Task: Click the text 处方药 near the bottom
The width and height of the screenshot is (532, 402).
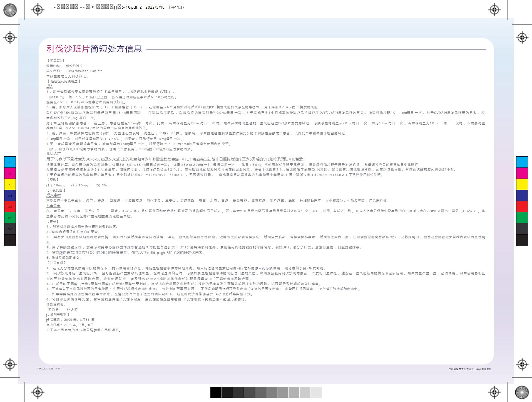Action: coord(72,310)
